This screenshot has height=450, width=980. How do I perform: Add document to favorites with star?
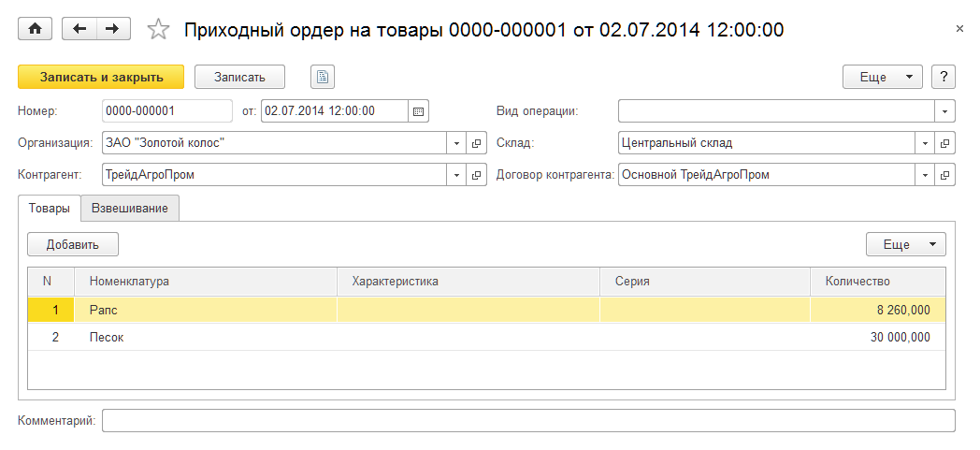pyautogui.click(x=158, y=29)
